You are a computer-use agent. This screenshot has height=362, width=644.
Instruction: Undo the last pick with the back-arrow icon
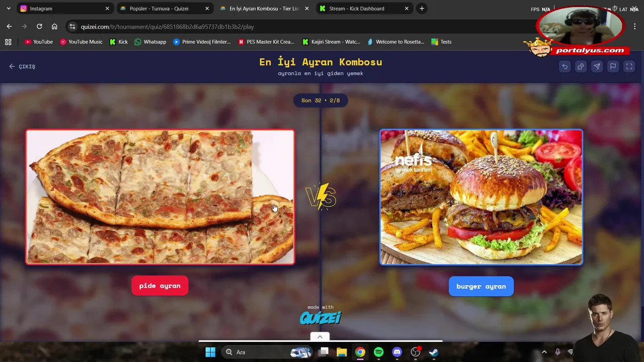(565, 66)
